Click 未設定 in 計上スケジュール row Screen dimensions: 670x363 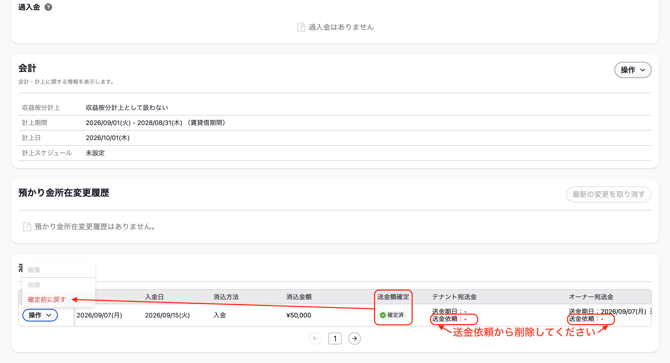[x=95, y=153]
